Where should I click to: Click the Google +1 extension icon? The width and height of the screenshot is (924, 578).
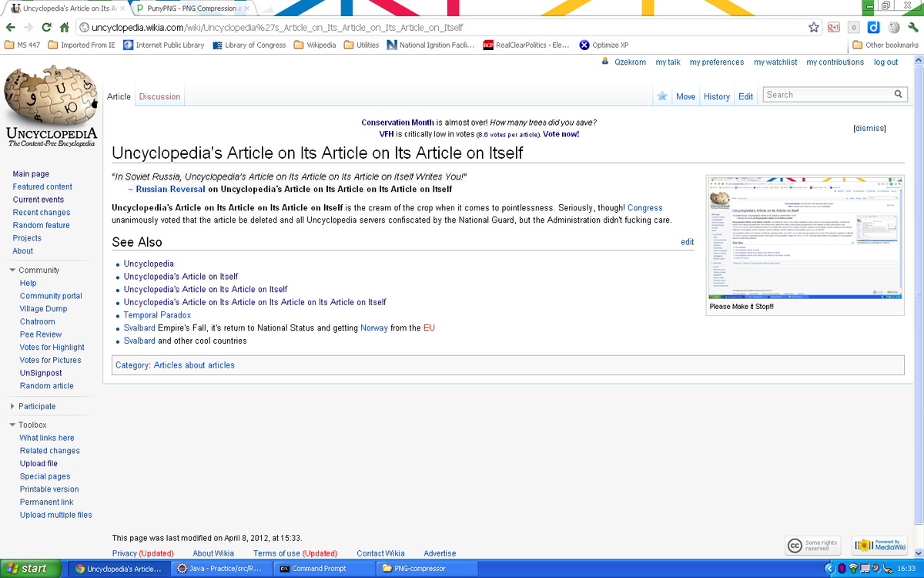point(834,26)
